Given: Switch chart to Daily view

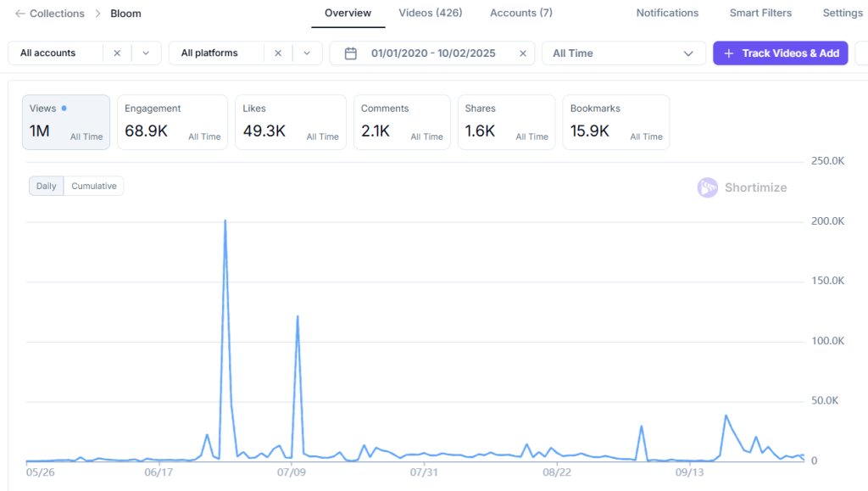Looking at the screenshot, I should (47, 186).
